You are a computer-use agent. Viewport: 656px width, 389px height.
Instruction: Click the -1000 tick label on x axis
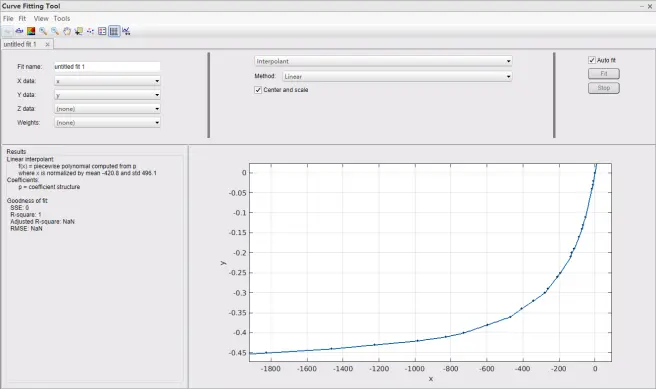tap(415, 369)
